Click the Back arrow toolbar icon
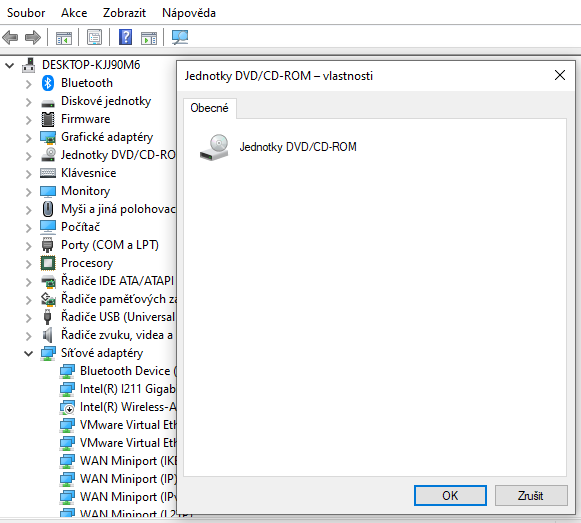The width and height of the screenshot is (581, 523). (x=10, y=37)
